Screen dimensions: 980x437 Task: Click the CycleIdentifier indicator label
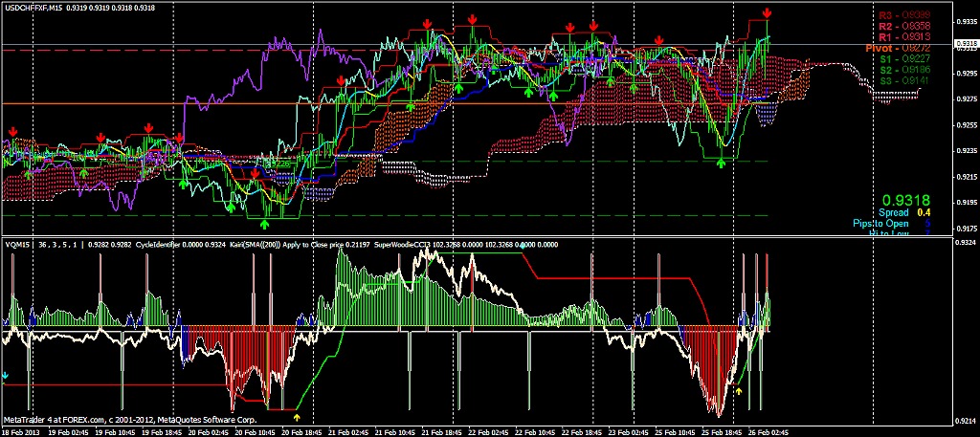tap(157, 245)
